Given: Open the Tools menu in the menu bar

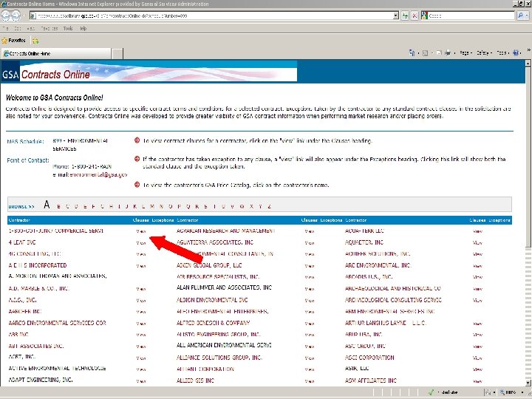Looking at the screenshot, I should pyautogui.click(x=68, y=29).
